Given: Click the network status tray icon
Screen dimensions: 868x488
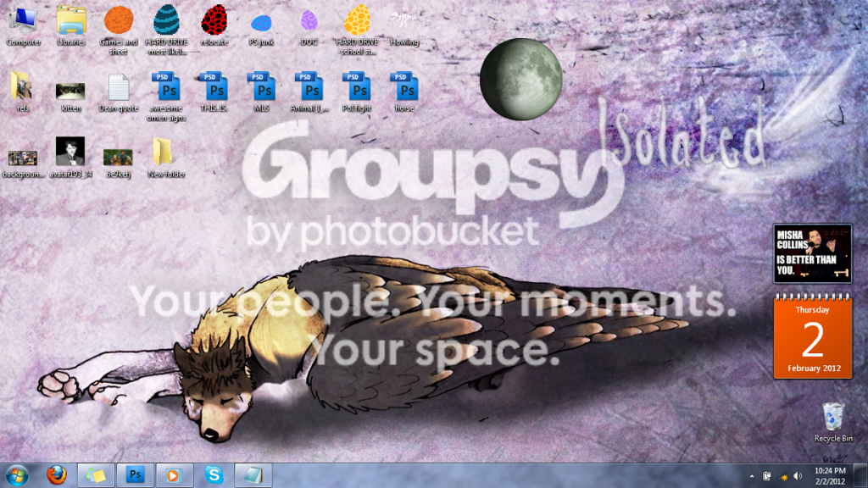Looking at the screenshot, I should 782,476.
